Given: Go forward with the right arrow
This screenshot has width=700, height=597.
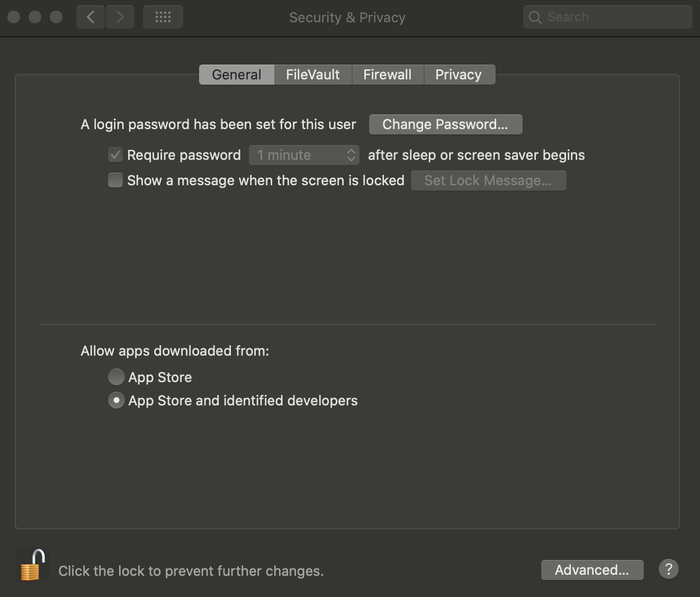Looking at the screenshot, I should (x=120, y=17).
